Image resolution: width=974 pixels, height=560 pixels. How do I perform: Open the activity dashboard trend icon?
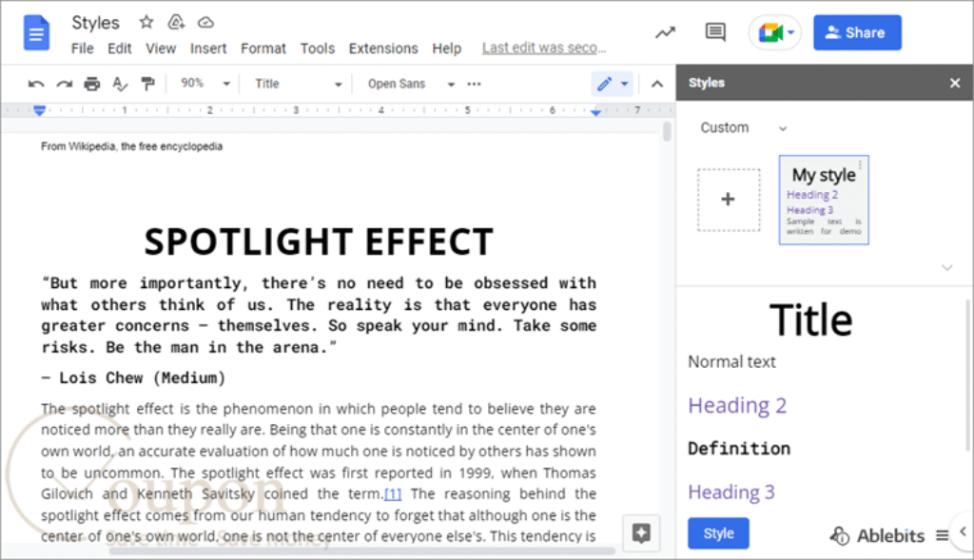click(x=665, y=32)
